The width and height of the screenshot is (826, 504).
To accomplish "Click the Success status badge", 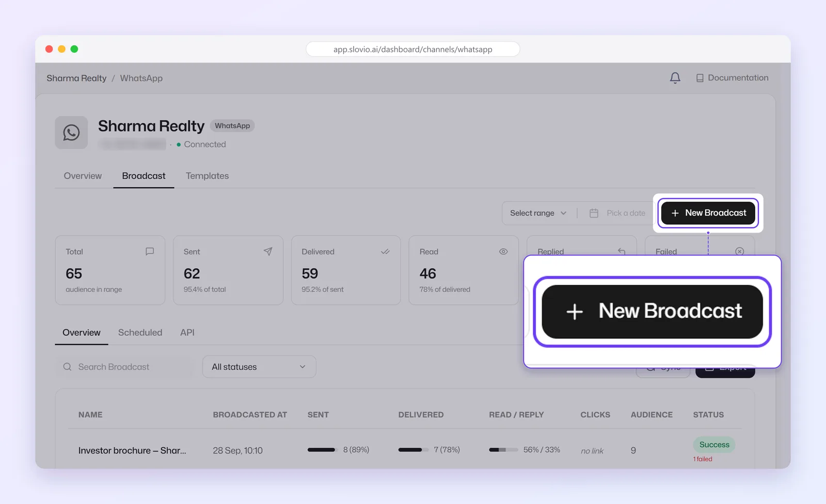I will [714, 445].
